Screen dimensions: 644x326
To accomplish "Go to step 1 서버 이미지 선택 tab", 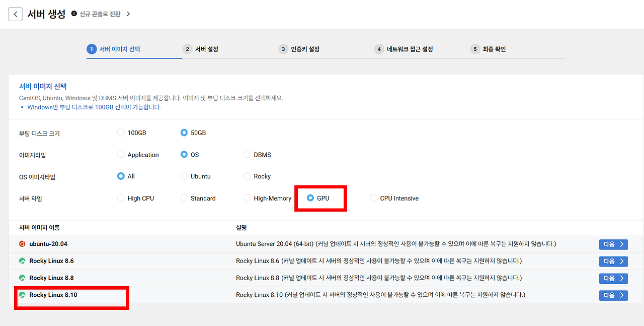I will [113, 49].
